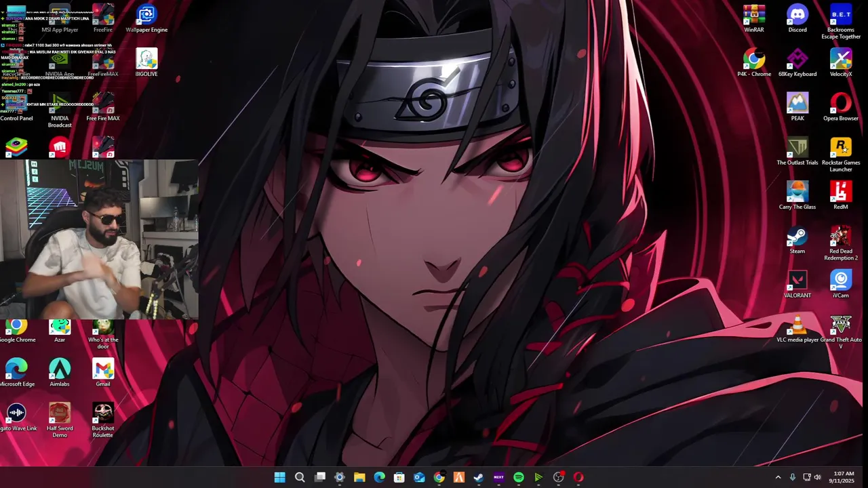Image resolution: width=868 pixels, height=488 pixels.
Task: Open Task View on the taskbar
Action: click(320, 477)
